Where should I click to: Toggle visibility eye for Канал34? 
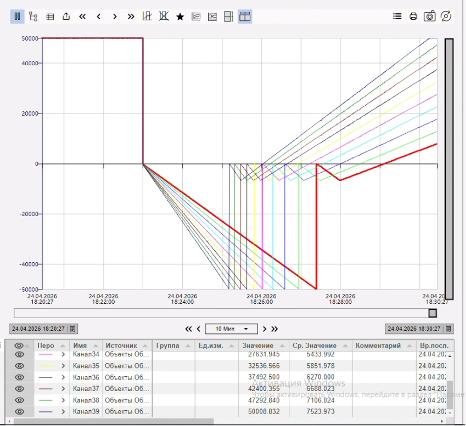19,355
